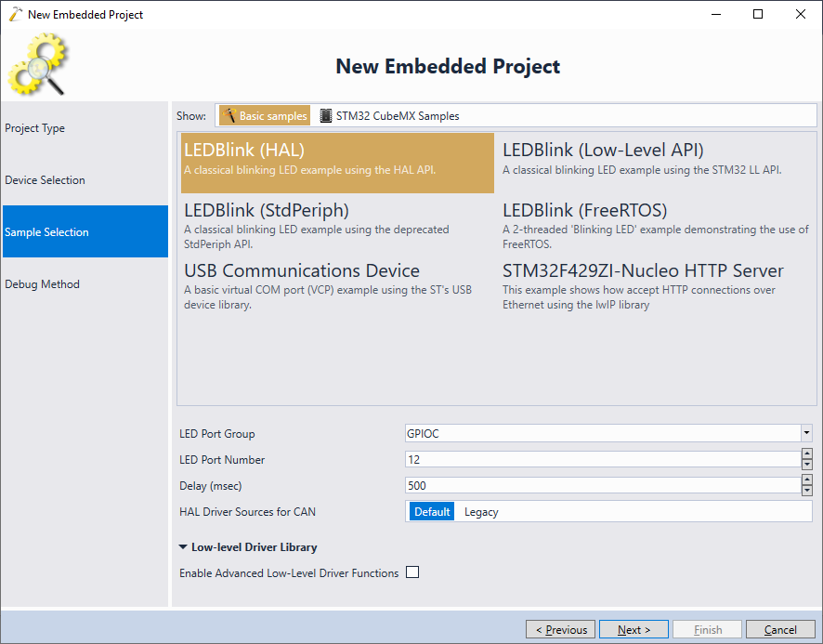Click the Delay (msec) input field
This screenshot has height=644, width=823.
pyautogui.click(x=603, y=485)
